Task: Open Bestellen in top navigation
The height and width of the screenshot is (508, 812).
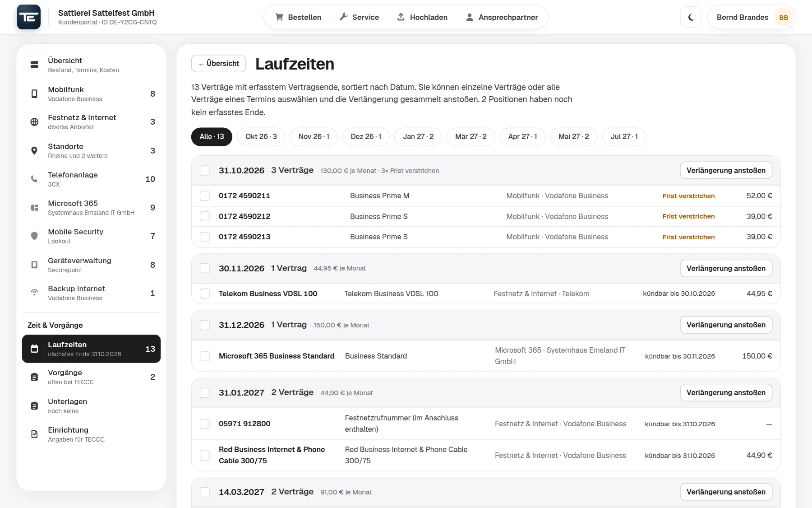Action: [x=298, y=17]
